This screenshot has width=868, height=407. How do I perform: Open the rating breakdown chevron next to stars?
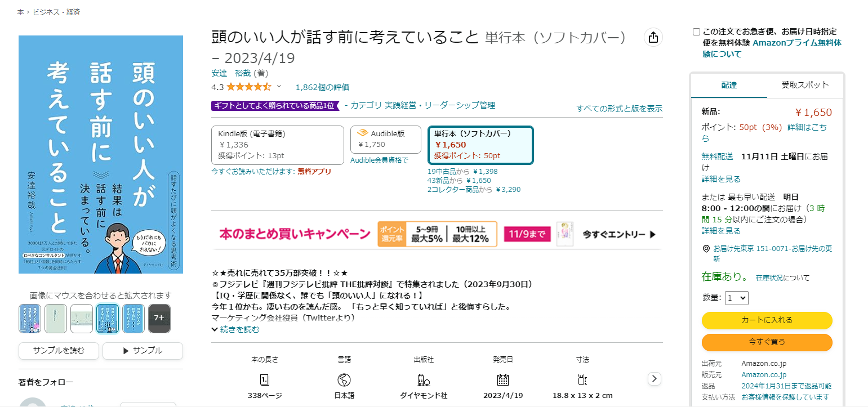(278, 87)
